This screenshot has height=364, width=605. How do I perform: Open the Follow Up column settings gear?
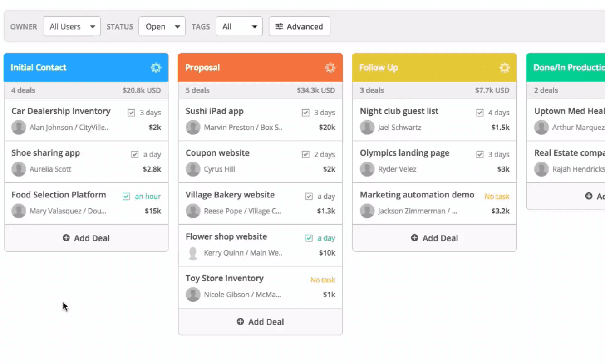coord(504,67)
